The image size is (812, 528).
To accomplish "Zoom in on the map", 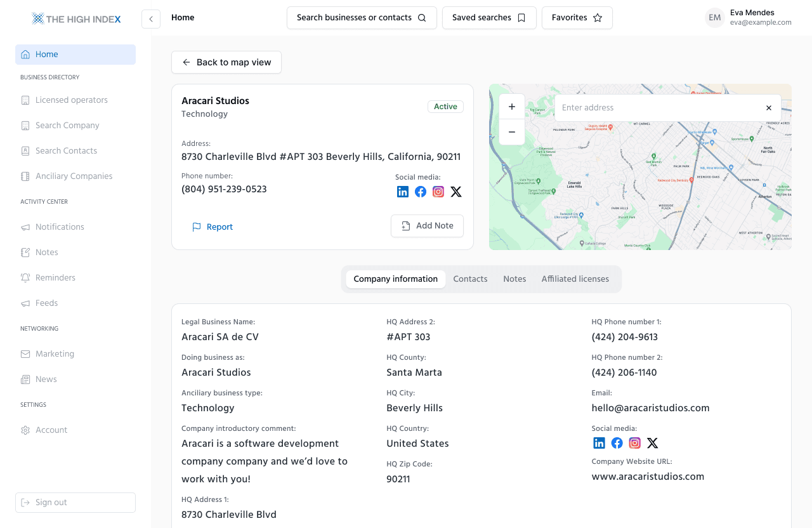I will pos(512,107).
